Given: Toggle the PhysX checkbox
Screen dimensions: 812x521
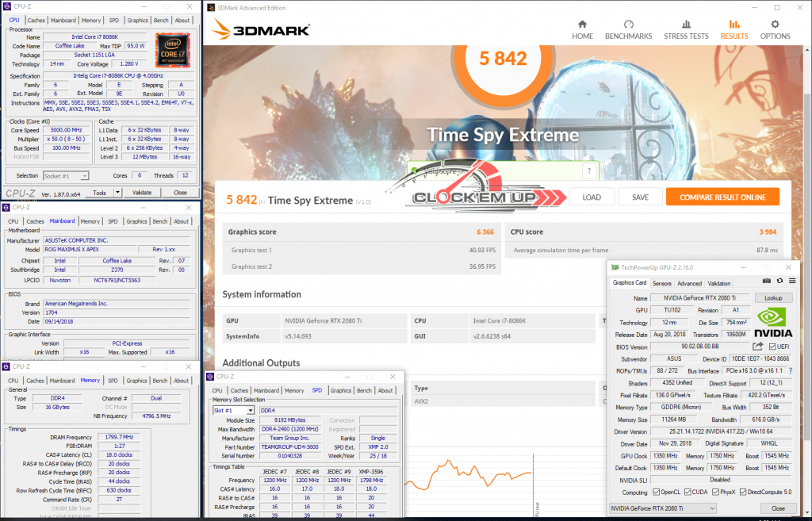Looking at the screenshot, I should [716, 492].
